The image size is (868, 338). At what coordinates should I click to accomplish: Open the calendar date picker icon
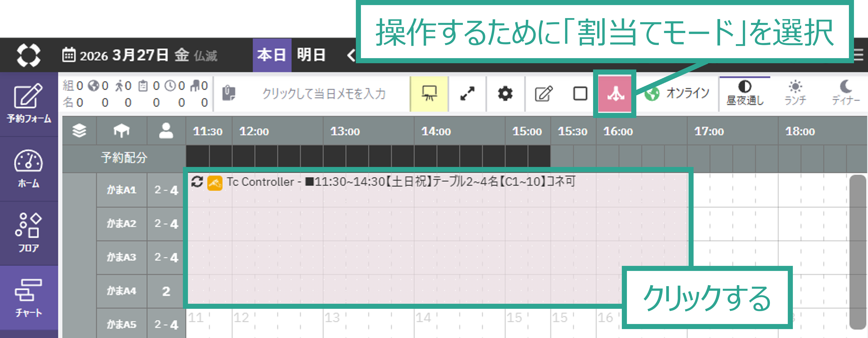click(x=69, y=55)
